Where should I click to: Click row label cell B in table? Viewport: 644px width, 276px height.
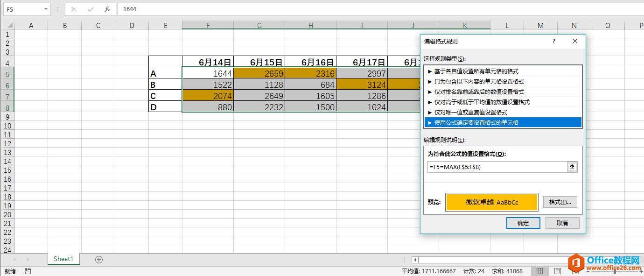pos(165,85)
